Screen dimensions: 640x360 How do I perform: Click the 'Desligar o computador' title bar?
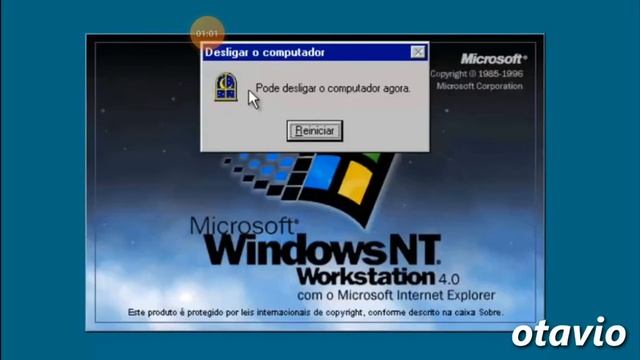[315, 52]
